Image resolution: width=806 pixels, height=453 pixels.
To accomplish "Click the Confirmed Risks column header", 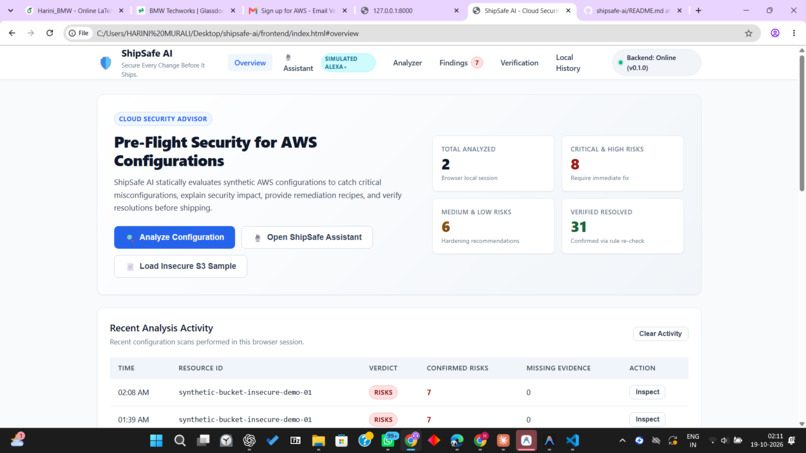I will point(457,368).
